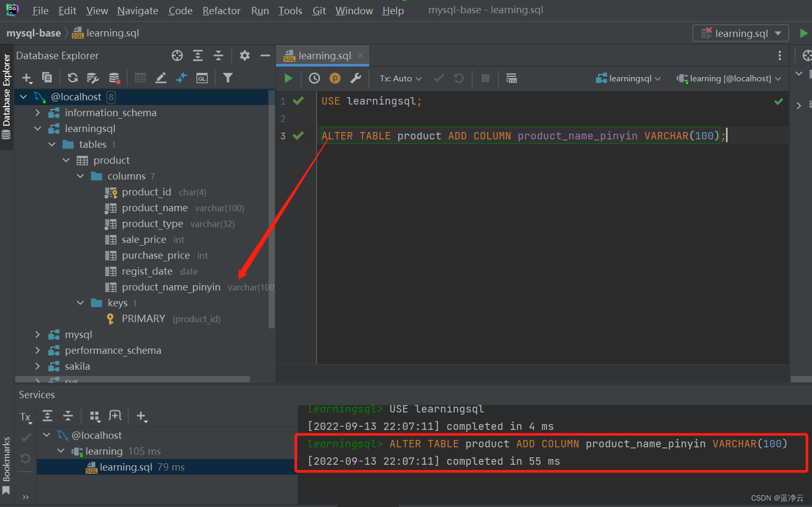This screenshot has width=812, height=507.
Task: Open the learning.sql run configuration dropdown
Action: (741, 33)
